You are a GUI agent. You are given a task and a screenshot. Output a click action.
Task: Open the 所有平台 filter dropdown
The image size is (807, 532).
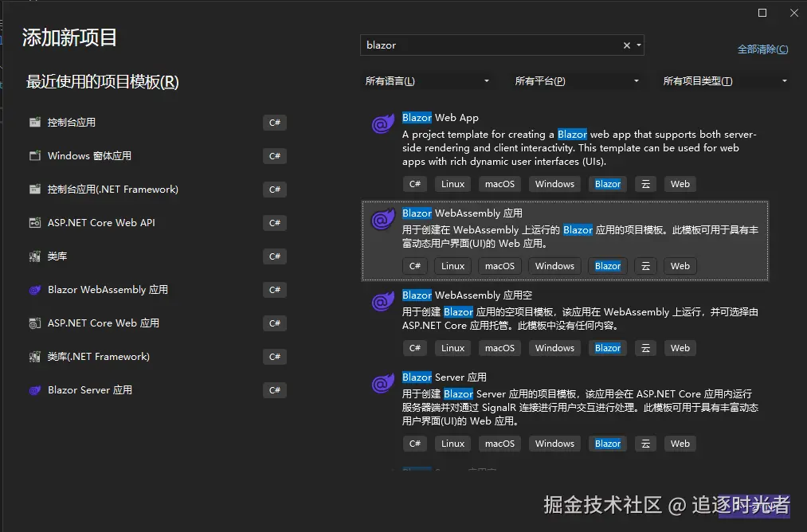(x=577, y=80)
